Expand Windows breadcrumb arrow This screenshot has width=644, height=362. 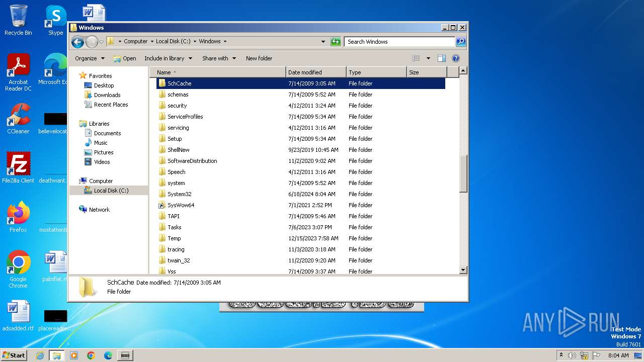pyautogui.click(x=225, y=42)
